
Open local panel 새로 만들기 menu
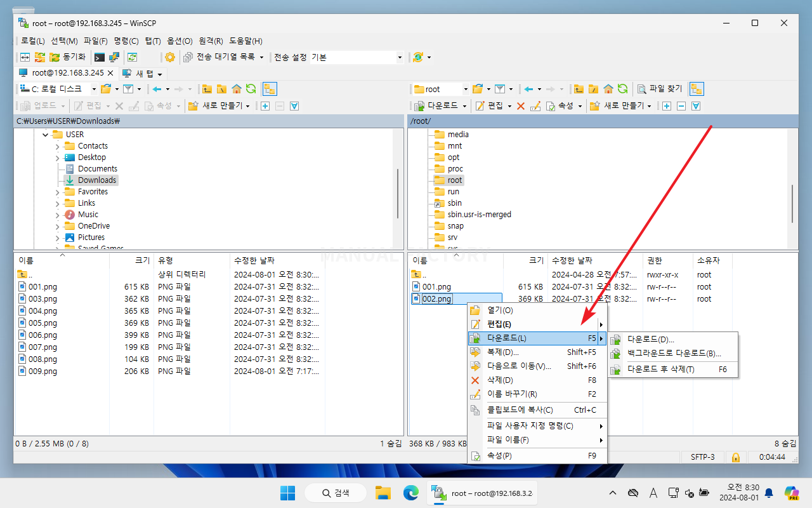coord(221,106)
